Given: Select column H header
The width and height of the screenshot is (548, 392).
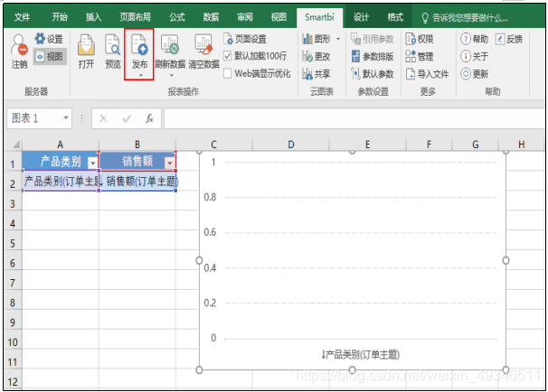Looking at the screenshot, I should coord(521,145).
